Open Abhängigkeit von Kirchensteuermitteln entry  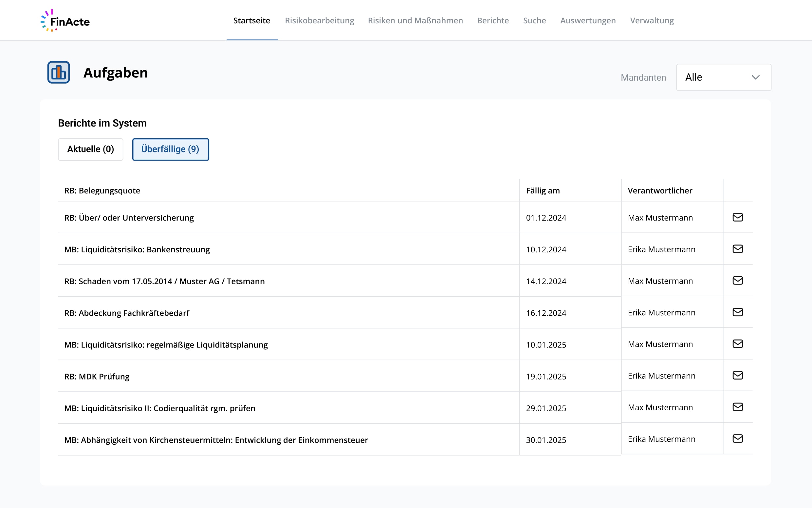[216, 440]
